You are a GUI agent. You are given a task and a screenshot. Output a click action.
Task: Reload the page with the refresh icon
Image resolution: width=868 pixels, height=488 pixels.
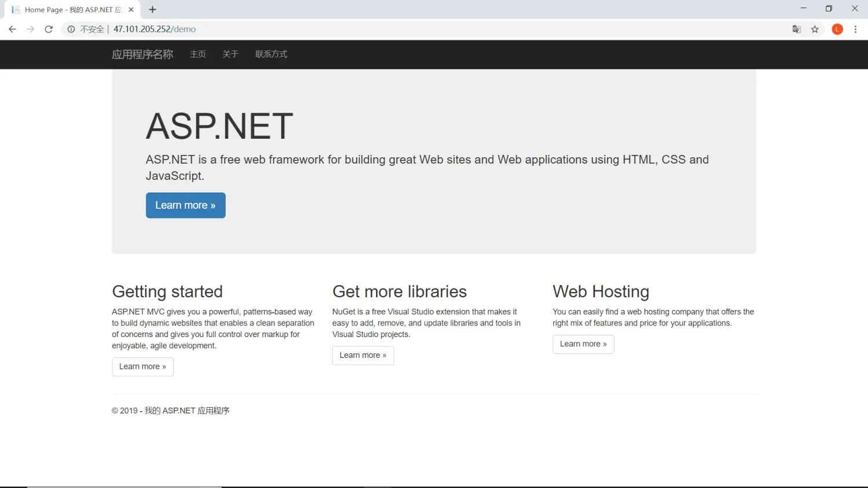click(49, 29)
